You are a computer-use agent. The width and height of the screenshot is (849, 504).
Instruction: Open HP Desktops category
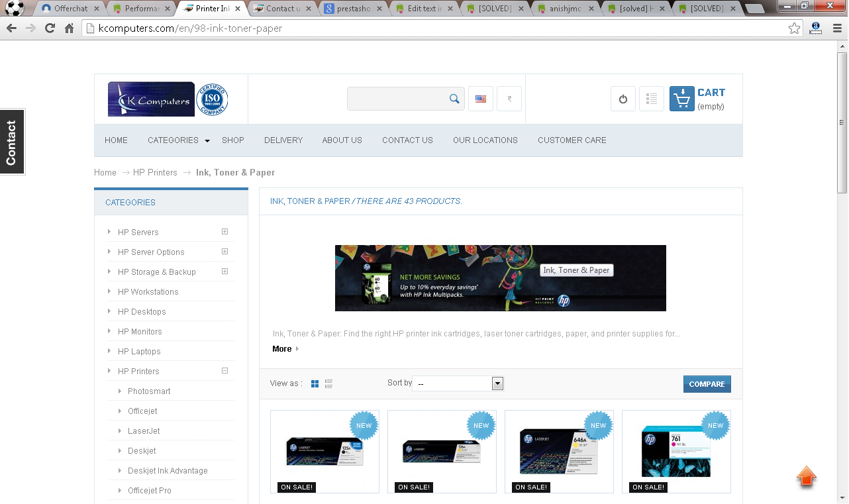pyautogui.click(x=142, y=311)
